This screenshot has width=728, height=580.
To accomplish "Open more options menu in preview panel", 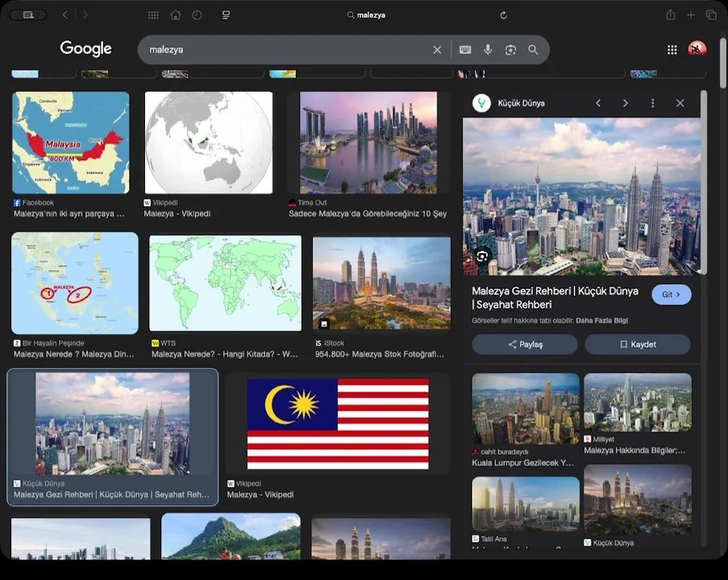I will click(x=653, y=103).
